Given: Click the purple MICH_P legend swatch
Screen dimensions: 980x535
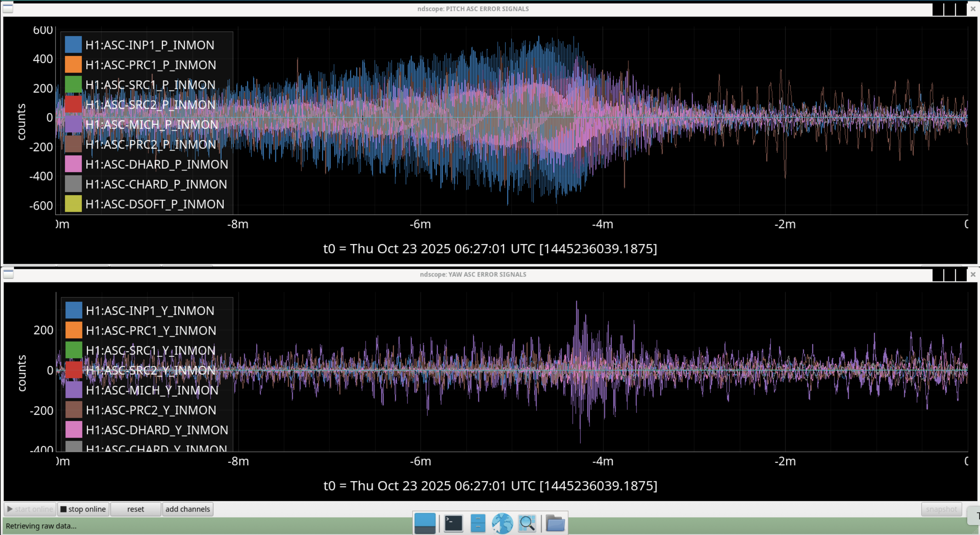Looking at the screenshot, I should pyautogui.click(x=73, y=124).
